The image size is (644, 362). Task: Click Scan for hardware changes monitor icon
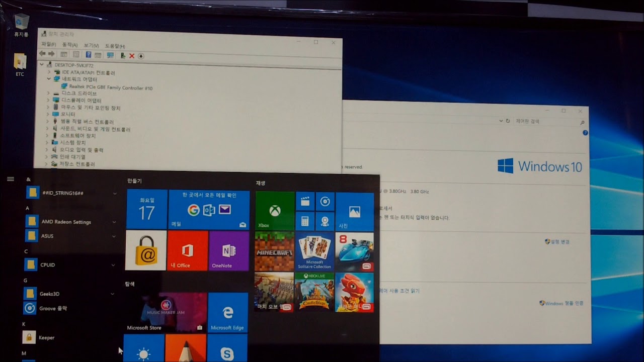tap(110, 55)
